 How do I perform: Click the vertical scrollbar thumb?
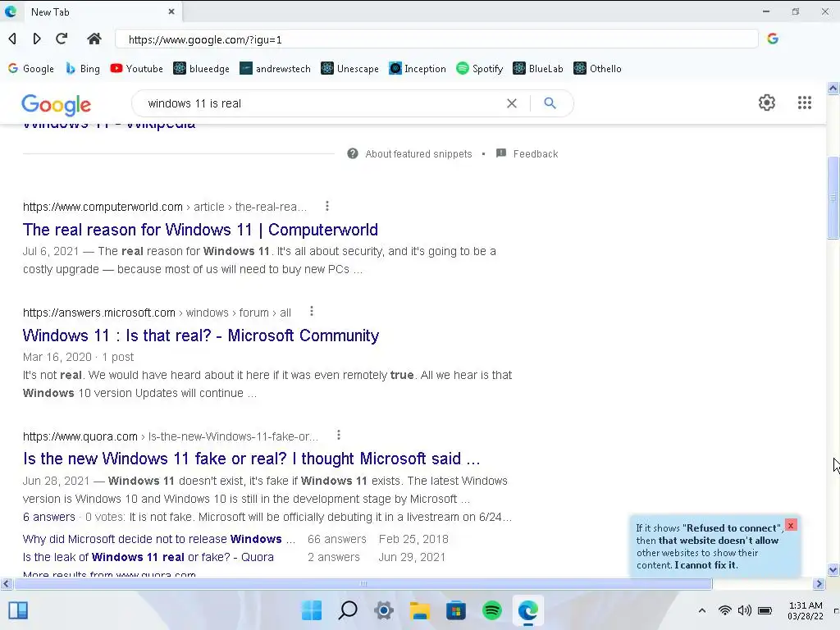tap(833, 199)
